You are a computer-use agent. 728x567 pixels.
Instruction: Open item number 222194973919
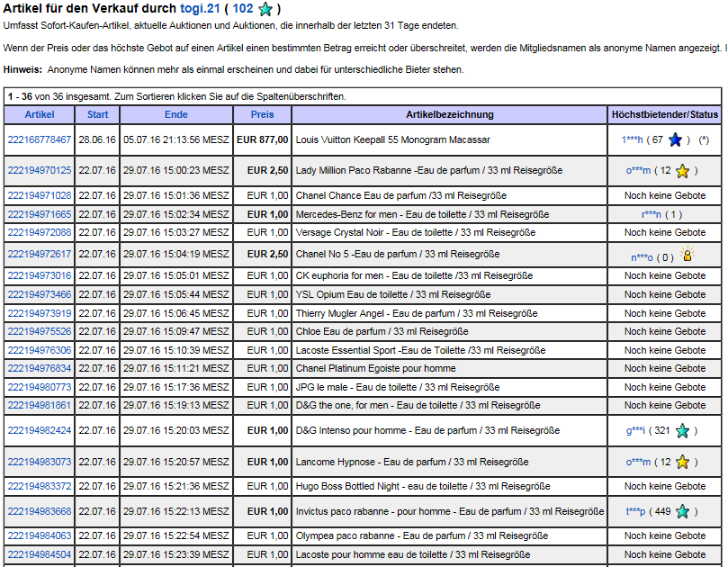pos(40,313)
